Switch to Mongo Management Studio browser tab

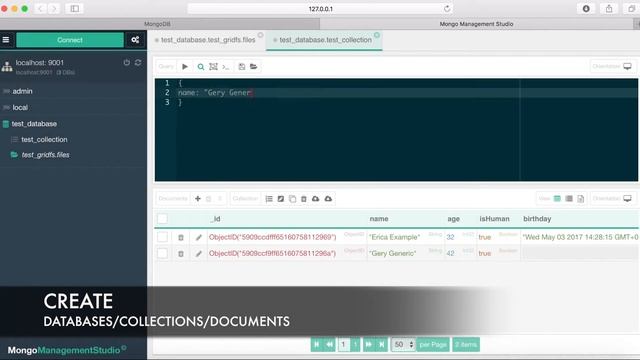click(476, 24)
